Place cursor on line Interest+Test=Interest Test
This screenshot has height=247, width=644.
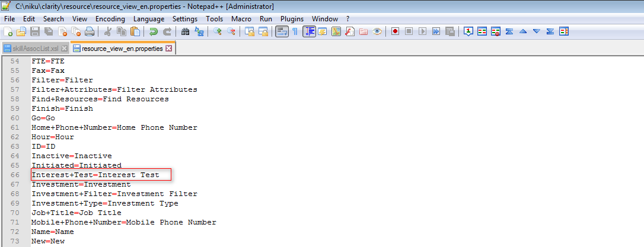coord(95,175)
